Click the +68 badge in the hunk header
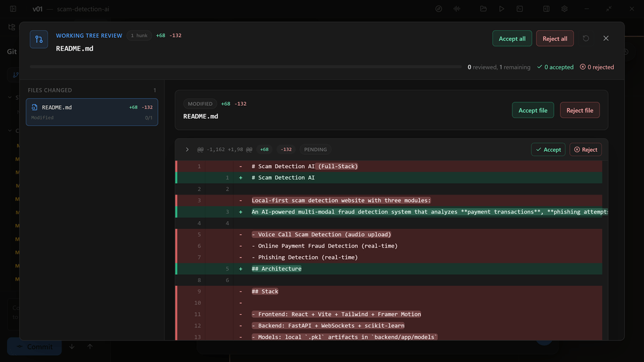The image size is (644, 362). [x=265, y=149]
